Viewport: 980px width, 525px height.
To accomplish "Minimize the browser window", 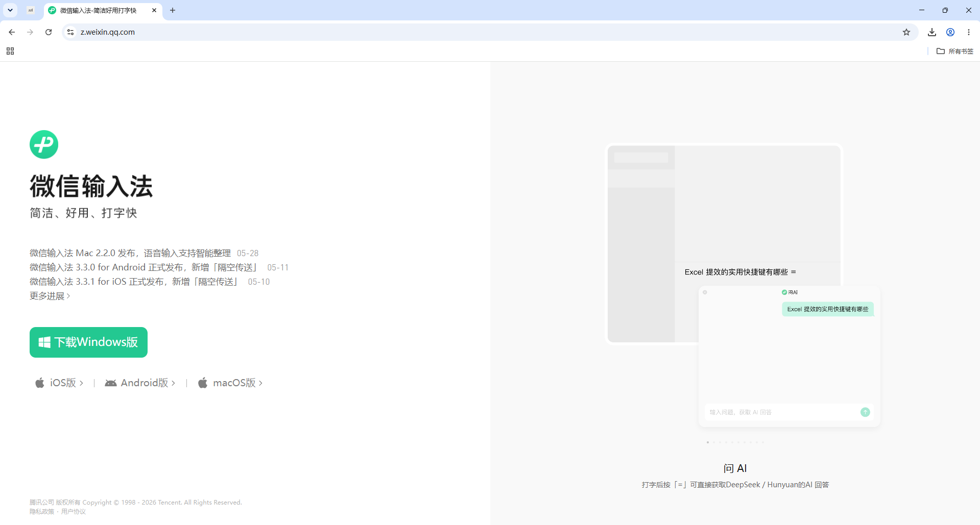I will pos(922,10).
